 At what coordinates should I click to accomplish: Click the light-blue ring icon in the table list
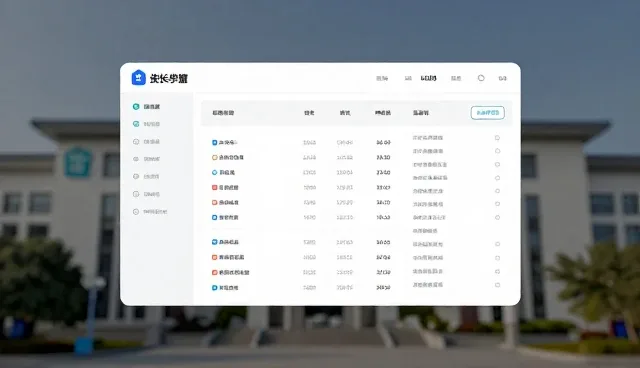(x=214, y=173)
